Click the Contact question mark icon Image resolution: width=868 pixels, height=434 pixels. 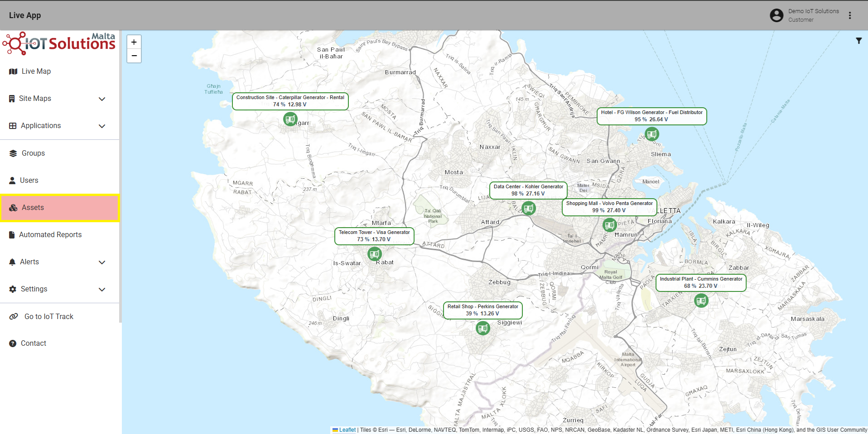(x=13, y=343)
